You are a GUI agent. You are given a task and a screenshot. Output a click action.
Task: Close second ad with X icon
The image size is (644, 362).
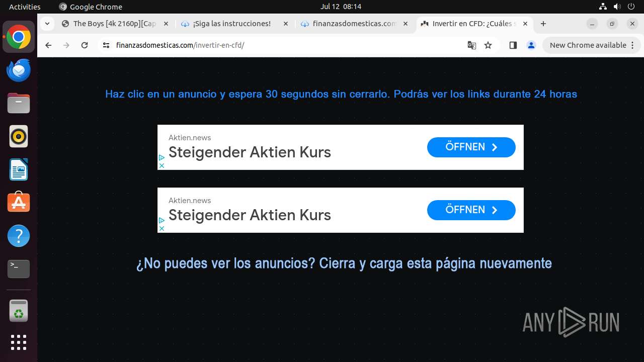[x=162, y=228]
